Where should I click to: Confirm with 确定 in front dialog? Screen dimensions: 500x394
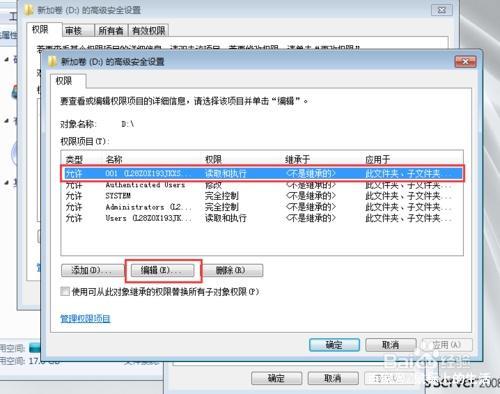point(334,345)
